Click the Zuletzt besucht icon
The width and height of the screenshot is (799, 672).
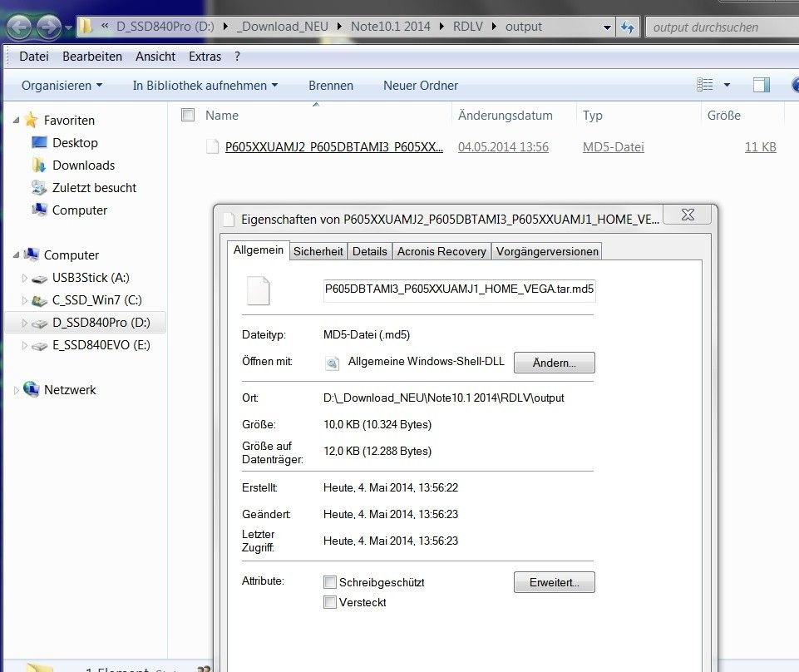39,187
